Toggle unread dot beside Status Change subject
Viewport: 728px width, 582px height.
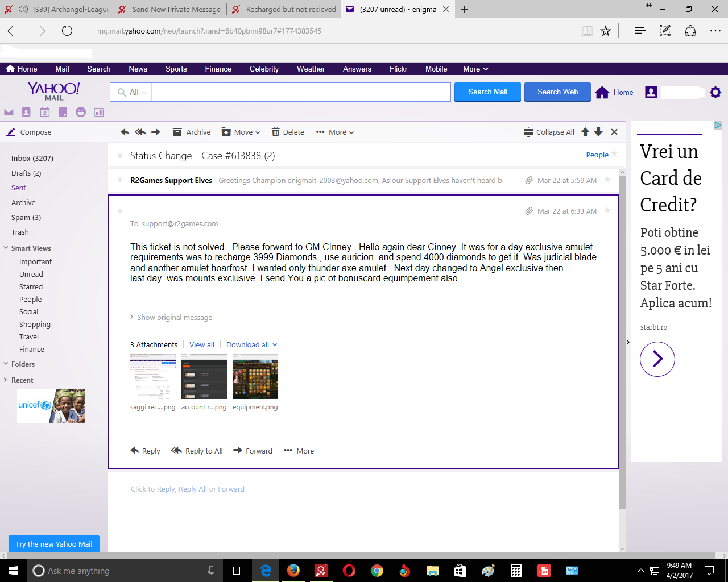(x=120, y=156)
